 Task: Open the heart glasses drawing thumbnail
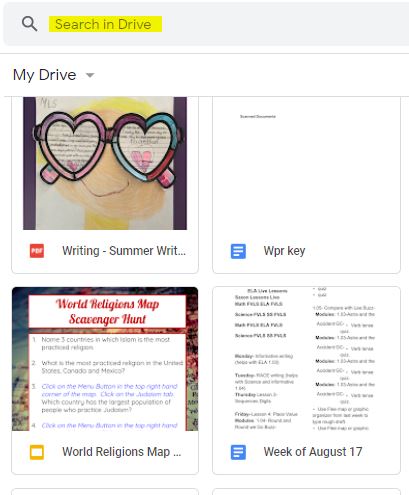[105, 163]
